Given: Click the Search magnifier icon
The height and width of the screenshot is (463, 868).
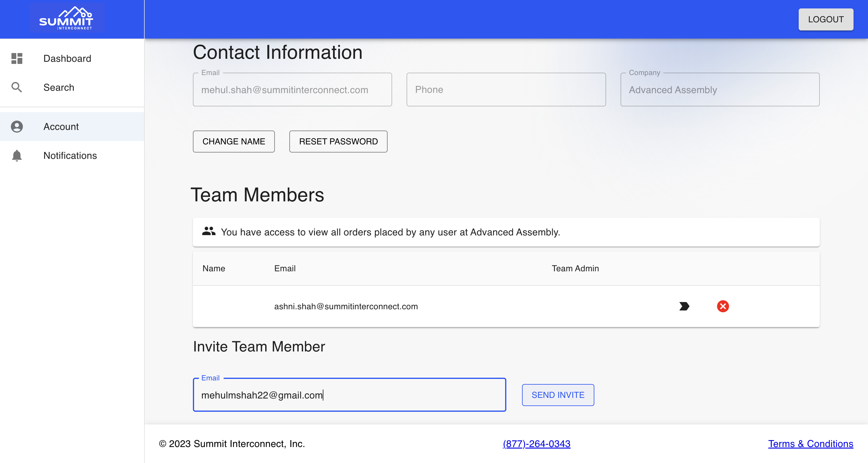Looking at the screenshot, I should (17, 87).
